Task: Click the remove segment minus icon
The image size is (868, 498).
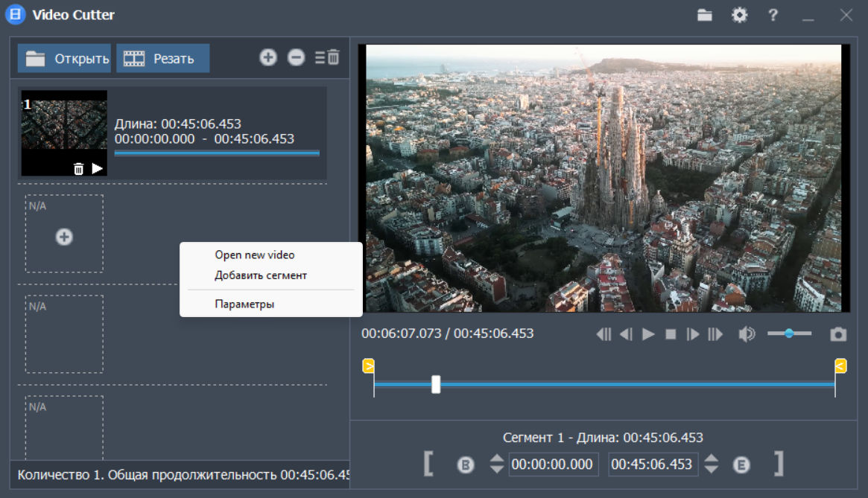Action: tap(297, 57)
